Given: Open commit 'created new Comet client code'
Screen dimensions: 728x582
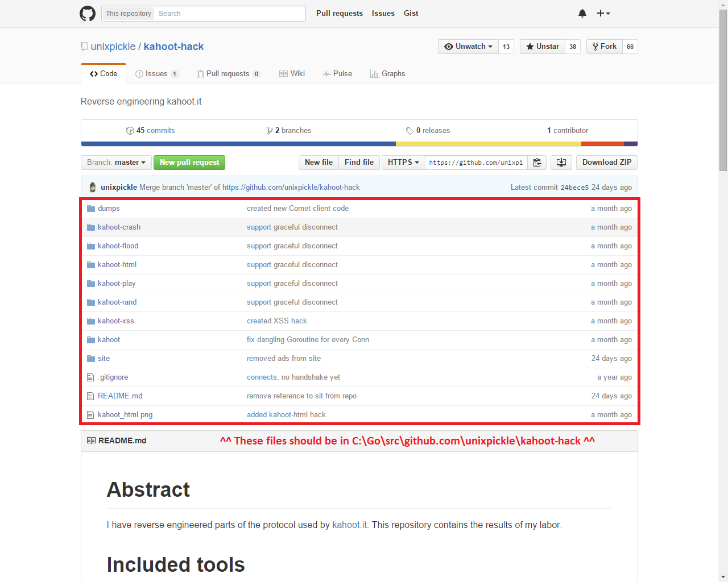Looking at the screenshot, I should pos(297,209).
